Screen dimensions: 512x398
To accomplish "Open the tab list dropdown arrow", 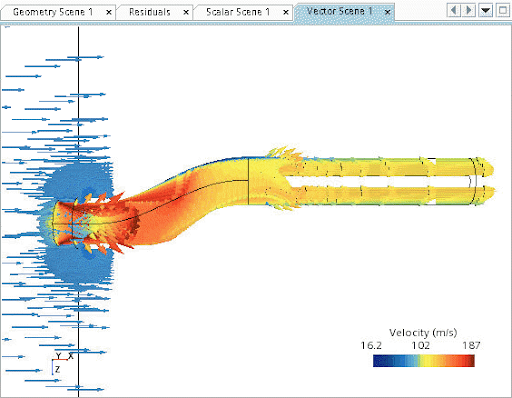I will tap(486, 10).
